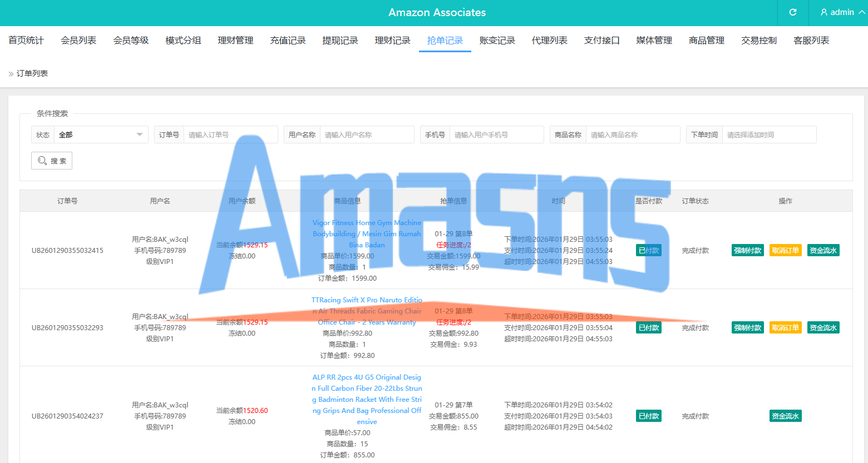Click the 已付款 badge for order UB2601290354024237
This screenshot has height=463, width=868.
click(x=649, y=416)
